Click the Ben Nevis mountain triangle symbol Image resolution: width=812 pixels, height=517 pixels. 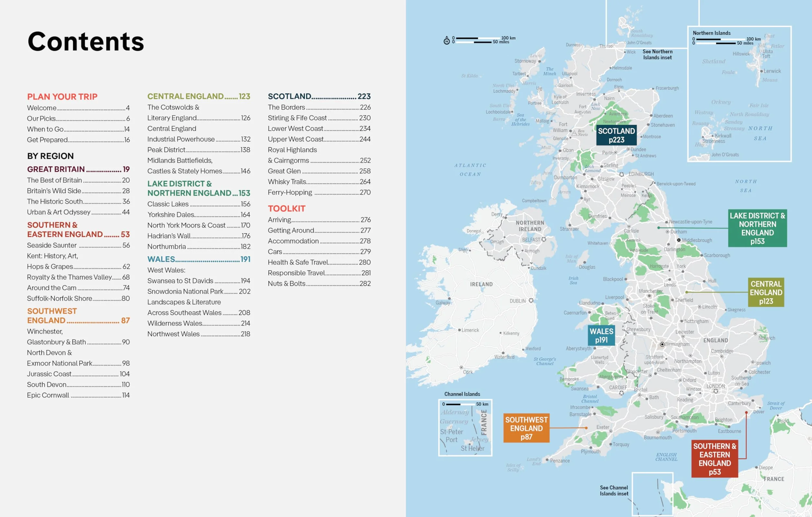tap(574, 133)
